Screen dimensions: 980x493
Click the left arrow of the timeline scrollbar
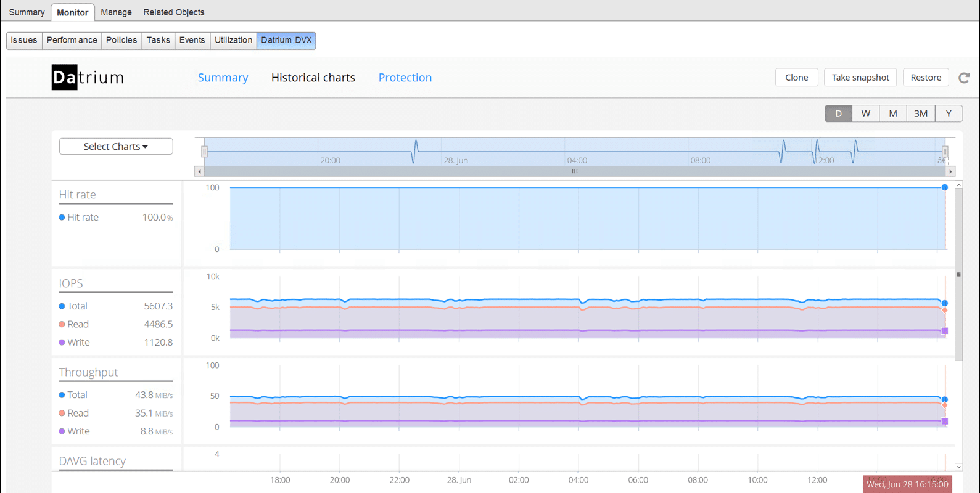(199, 171)
